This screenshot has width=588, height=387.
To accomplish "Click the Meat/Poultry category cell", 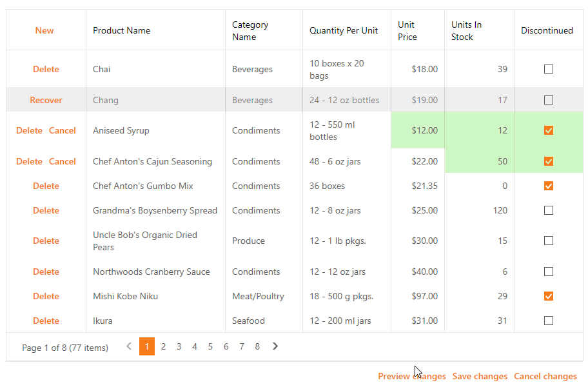I will pyautogui.click(x=264, y=296).
